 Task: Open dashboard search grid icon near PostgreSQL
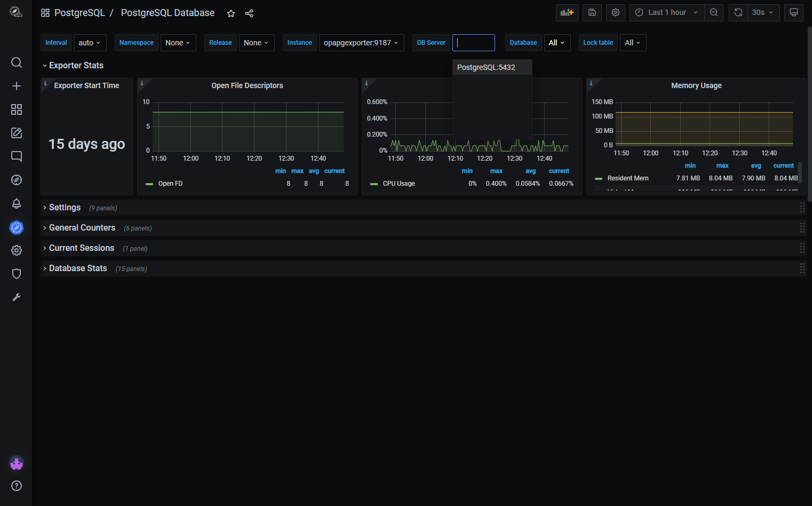coord(45,13)
